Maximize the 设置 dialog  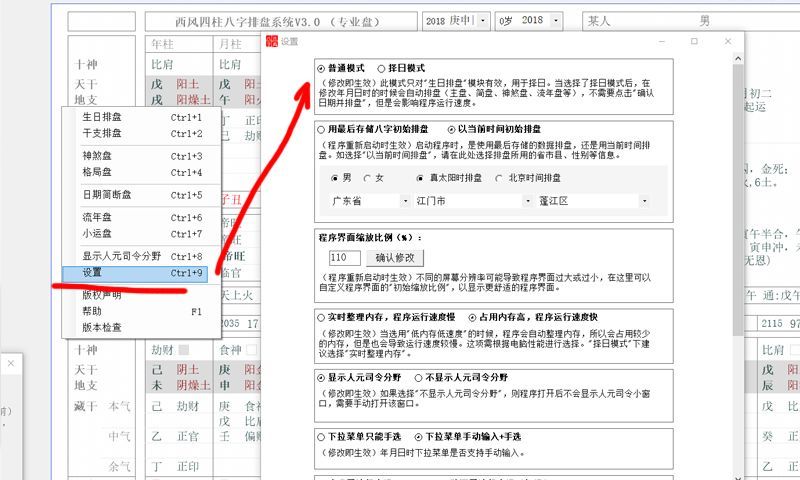694,41
